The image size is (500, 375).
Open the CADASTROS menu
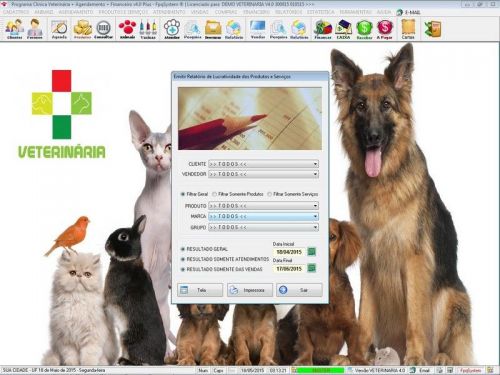[16, 12]
